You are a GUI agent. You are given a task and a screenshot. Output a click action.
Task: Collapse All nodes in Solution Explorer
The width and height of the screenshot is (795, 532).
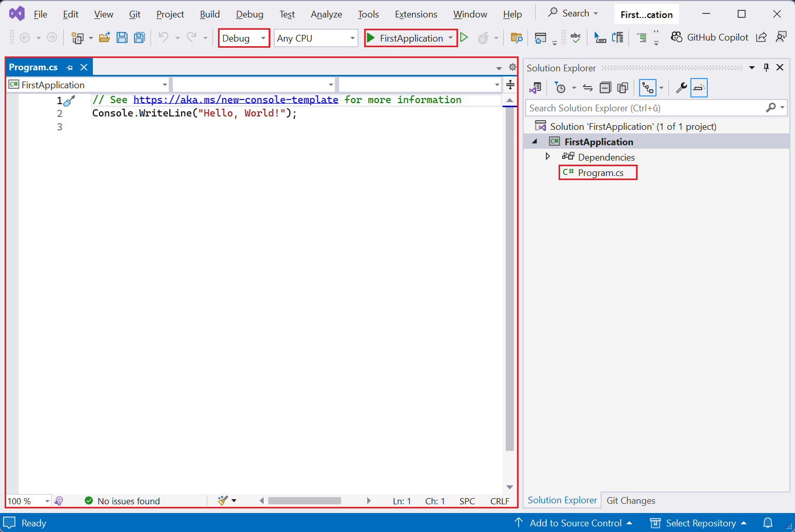(x=605, y=87)
